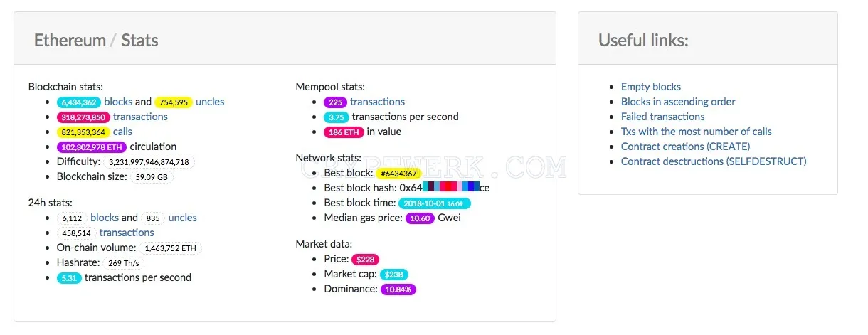Click the purple 10.84% dominance badge
This screenshot has height=335, width=868.
click(x=398, y=289)
